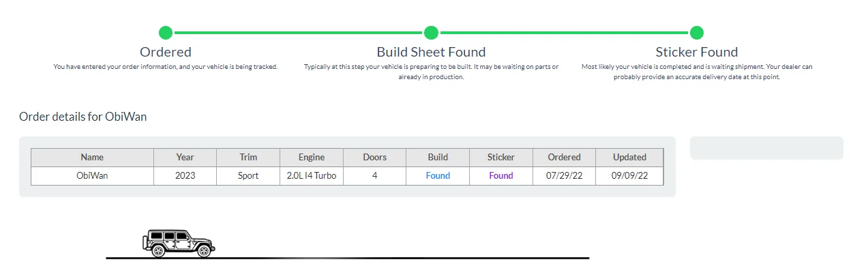This screenshot has height=277, width=868.
Task: Click the Doors column header
Action: (x=374, y=157)
